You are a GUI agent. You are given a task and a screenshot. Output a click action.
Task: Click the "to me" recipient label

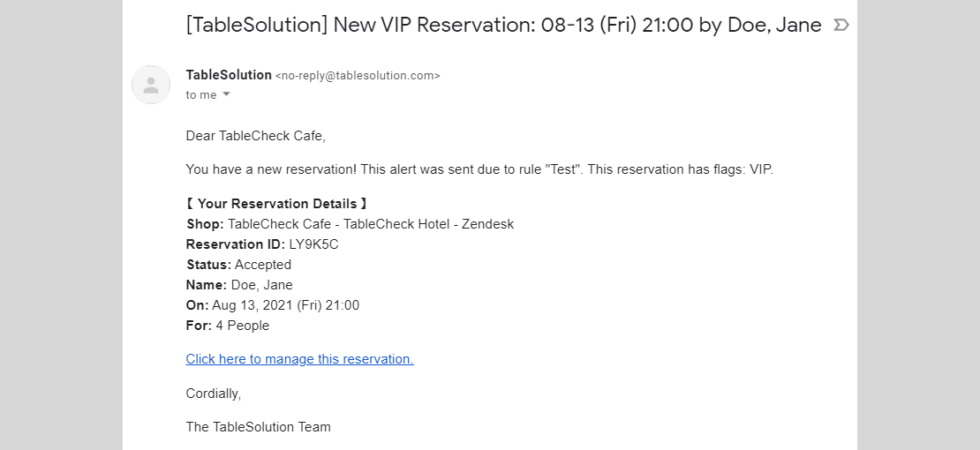(201, 95)
